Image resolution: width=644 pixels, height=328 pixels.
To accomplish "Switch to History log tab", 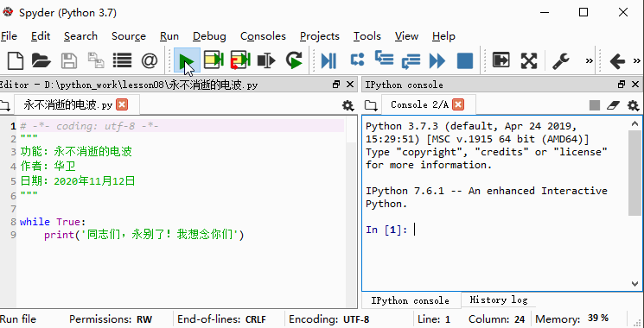I will pyautogui.click(x=498, y=300).
